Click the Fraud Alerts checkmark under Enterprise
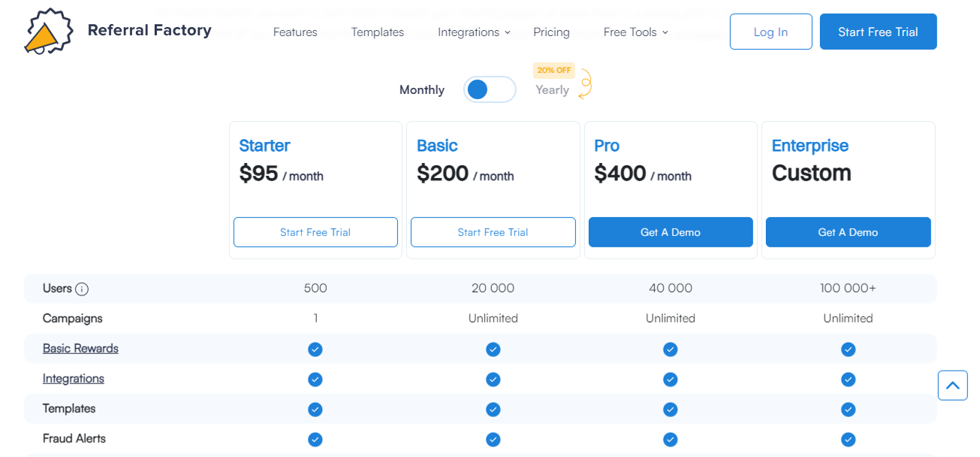980x457 pixels. point(848,439)
